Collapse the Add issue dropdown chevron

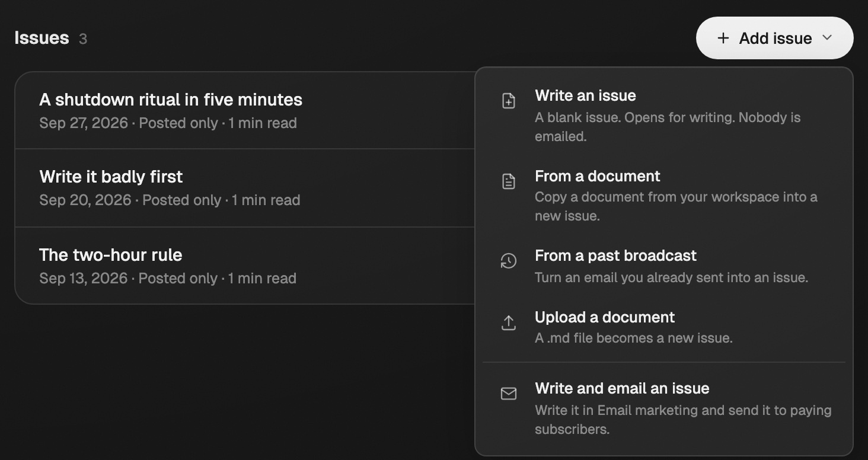pos(827,38)
